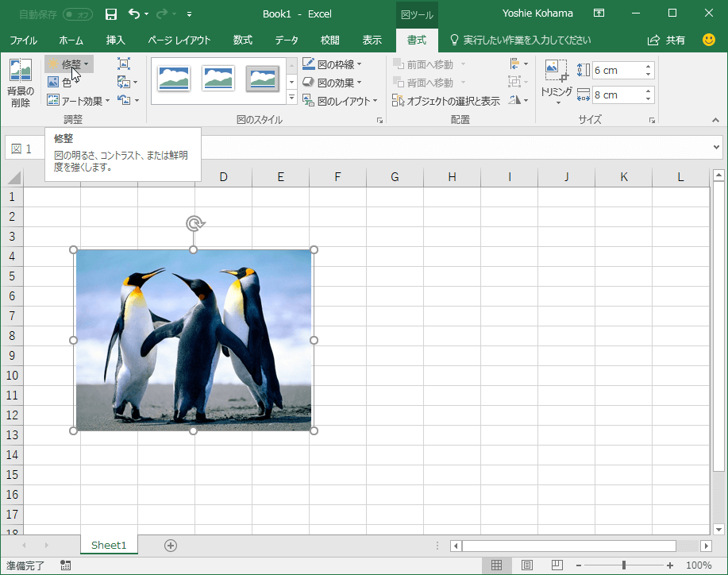This screenshot has width=728, height=575.
Task: Switch to the Data (データ) tab
Action: click(x=287, y=40)
